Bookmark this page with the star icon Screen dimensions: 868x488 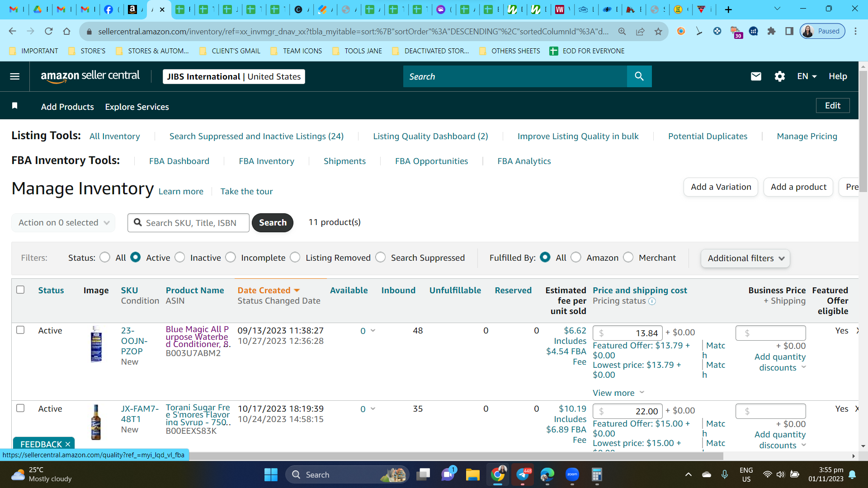pyautogui.click(x=658, y=31)
